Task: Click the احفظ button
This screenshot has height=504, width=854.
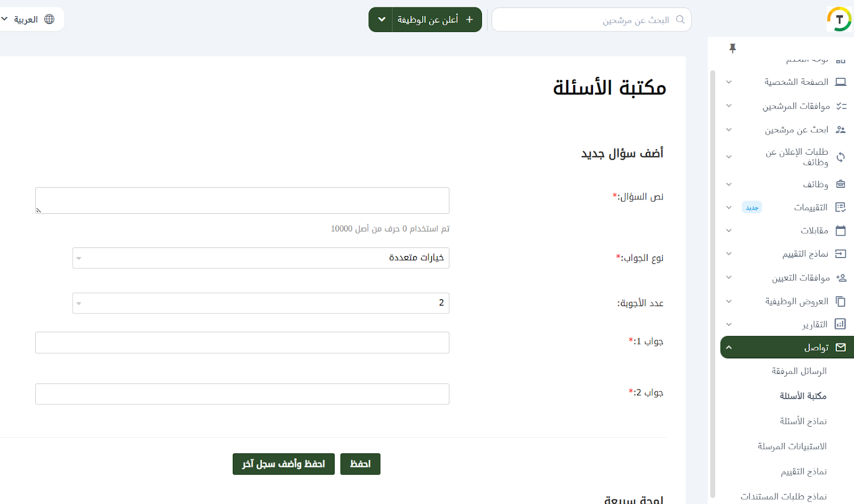Action: (360, 464)
